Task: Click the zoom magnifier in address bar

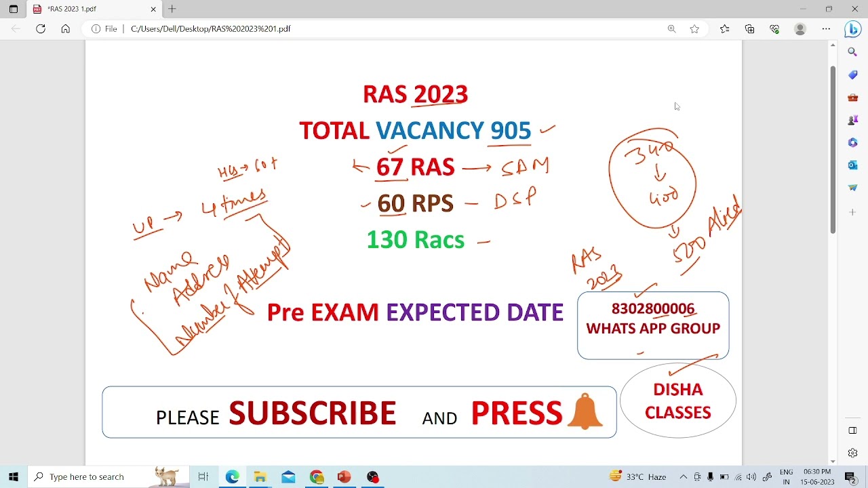Action: pyautogui.click(x=671, y=28)
